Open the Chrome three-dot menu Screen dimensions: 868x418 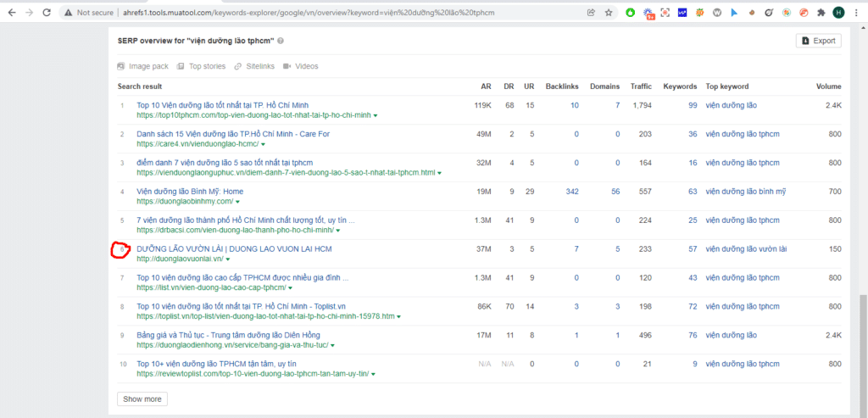click(857, 13)
